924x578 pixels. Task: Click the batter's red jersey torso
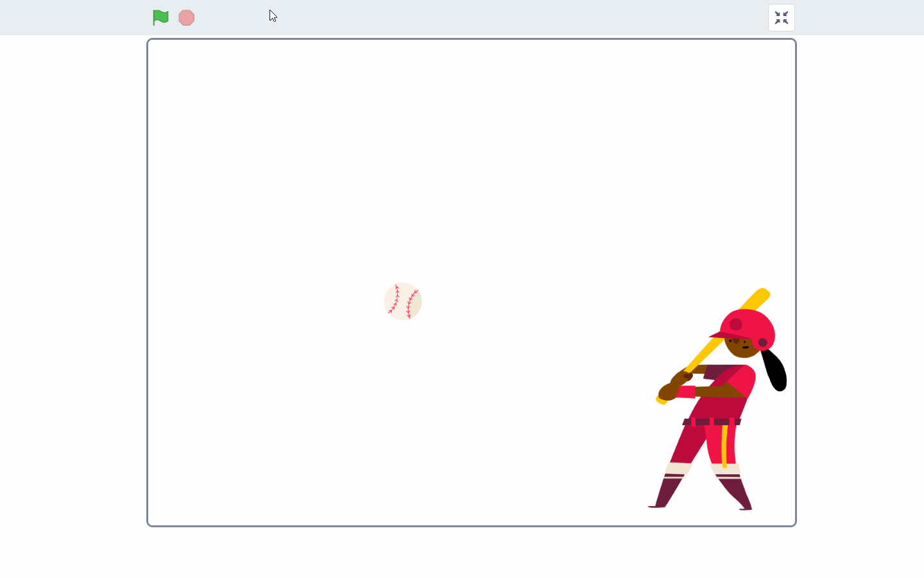725,405
